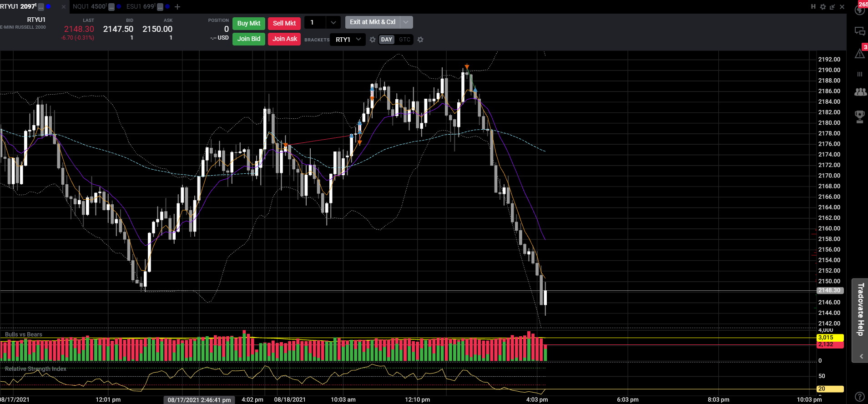Open the trophy leaderboard icon

[859, 116]
